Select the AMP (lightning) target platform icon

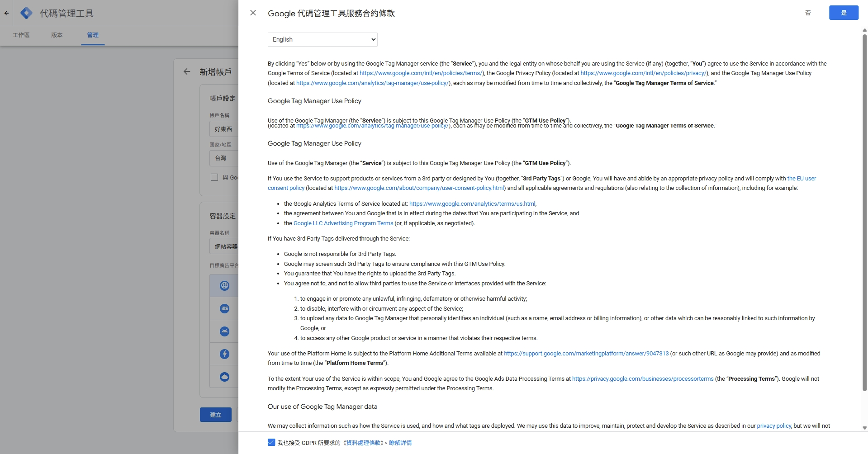[224, 354]
